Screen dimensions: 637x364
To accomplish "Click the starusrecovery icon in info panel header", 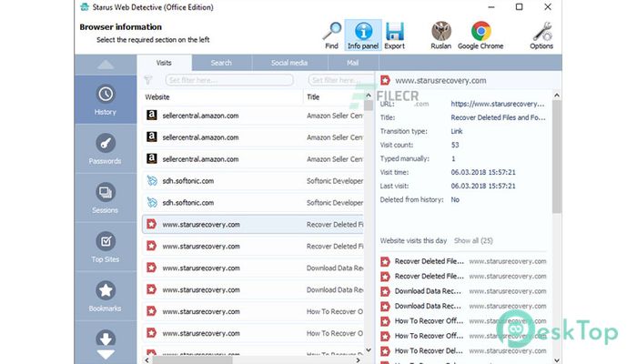I will click(385, 80).
